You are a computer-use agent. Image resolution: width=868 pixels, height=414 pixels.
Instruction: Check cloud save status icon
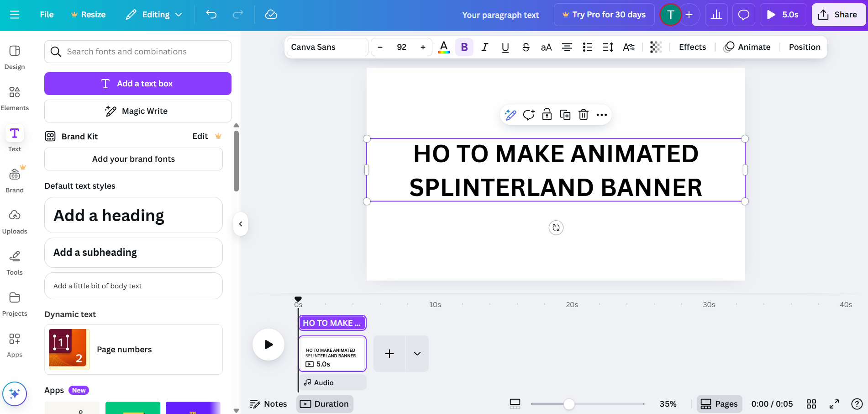click(271, 15)
